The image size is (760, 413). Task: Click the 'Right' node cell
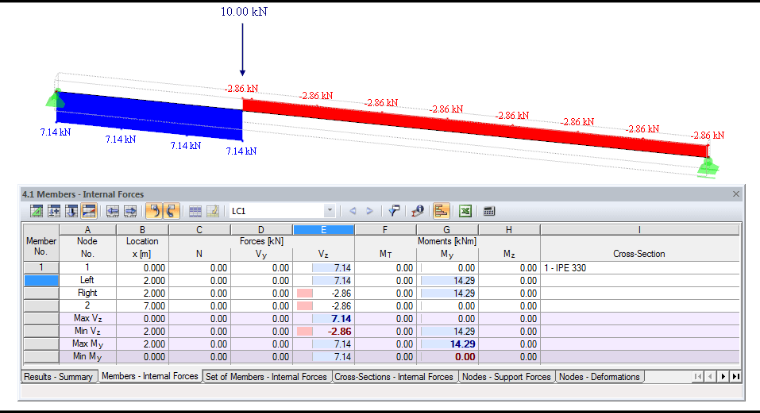(87, 293)
